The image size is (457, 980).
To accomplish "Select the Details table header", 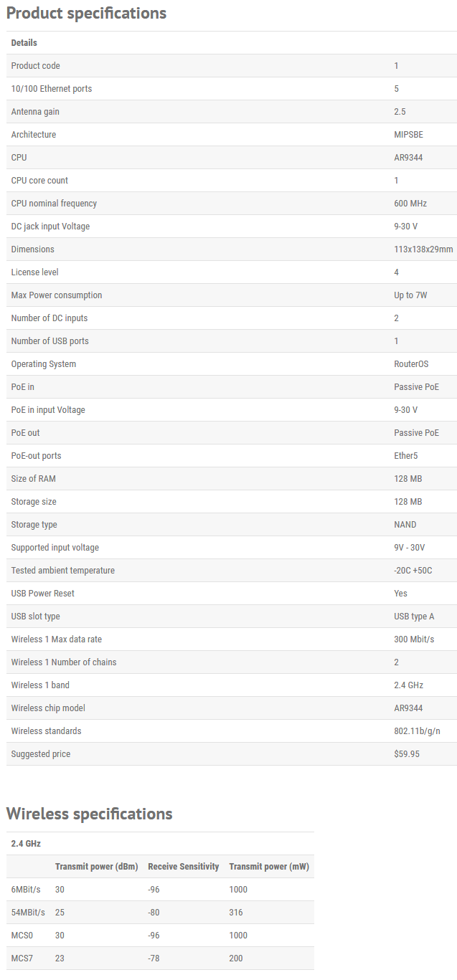I will click(24, 43).
